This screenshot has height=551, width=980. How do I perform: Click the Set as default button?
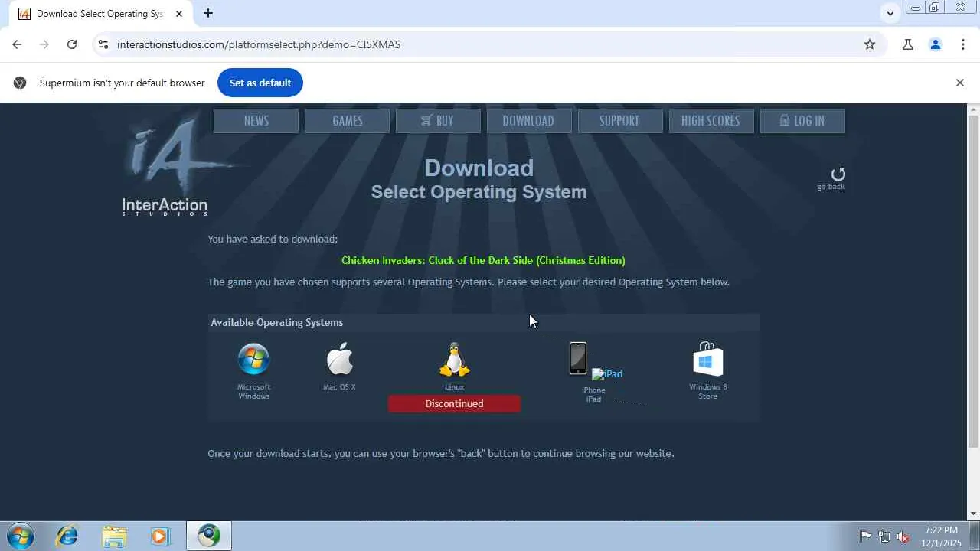point(260,83)
